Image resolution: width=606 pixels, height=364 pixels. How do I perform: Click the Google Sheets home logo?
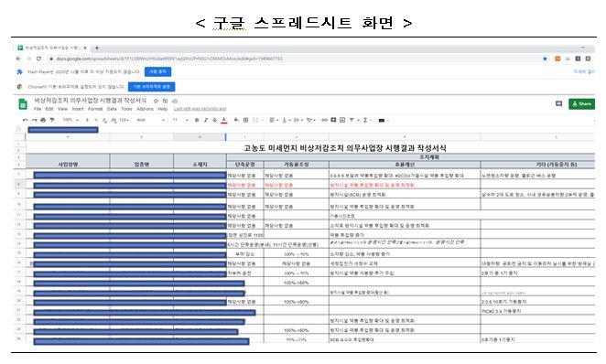pos(23,104)
